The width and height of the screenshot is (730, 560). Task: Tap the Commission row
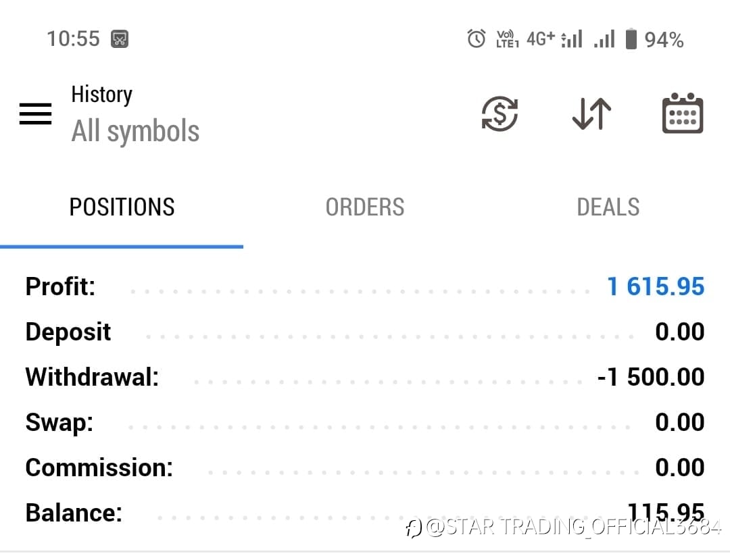[365, 467]
